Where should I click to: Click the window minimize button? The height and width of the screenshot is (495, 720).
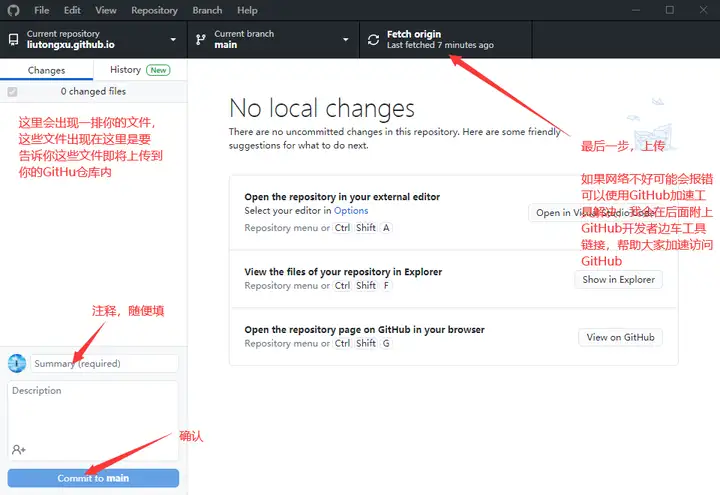coord(636,10)
